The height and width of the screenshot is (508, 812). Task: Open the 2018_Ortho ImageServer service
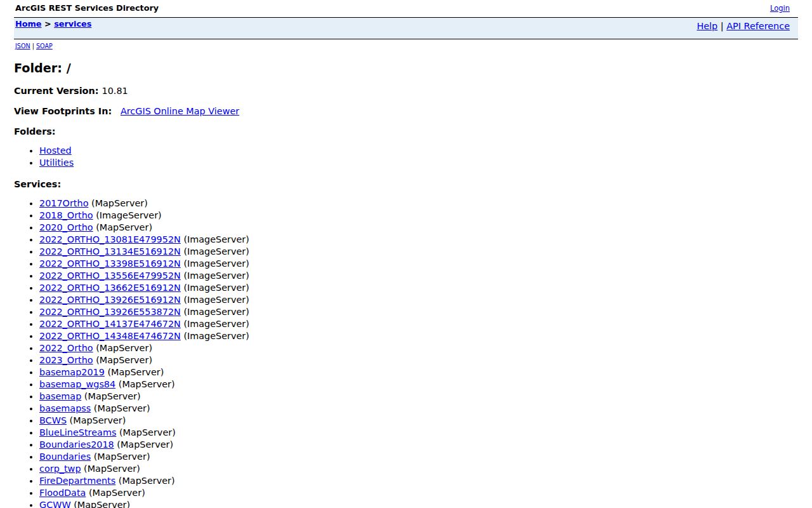pyautogui.click(x=66, y=215)
